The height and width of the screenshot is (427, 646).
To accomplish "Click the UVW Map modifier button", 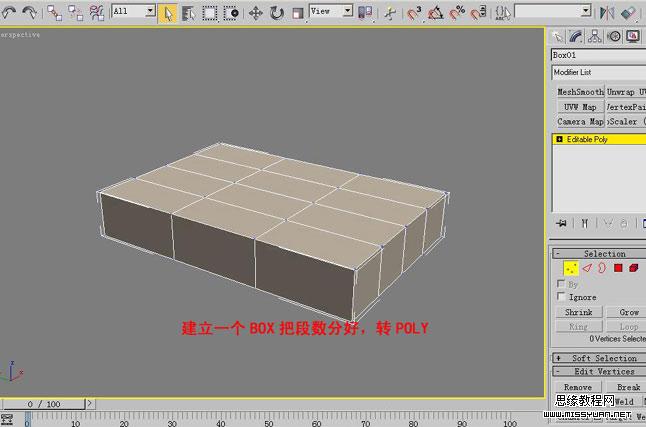I will (x=580, y=107).
